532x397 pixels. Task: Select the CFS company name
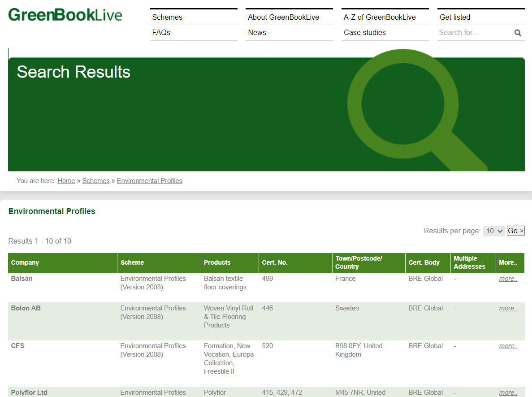tap(17, 346)
